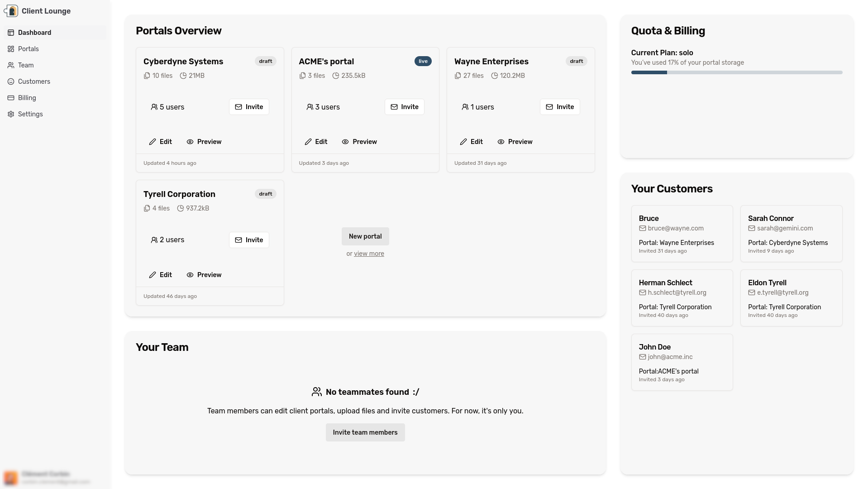Click the 'draft' badge on Cyberdyne Systems
Viewport: 868px width, 489px height.
[265, 61]
